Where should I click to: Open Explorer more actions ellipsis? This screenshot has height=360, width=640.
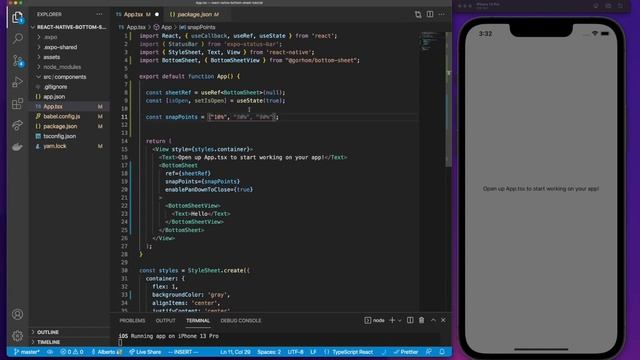click(x=99, y=14)
